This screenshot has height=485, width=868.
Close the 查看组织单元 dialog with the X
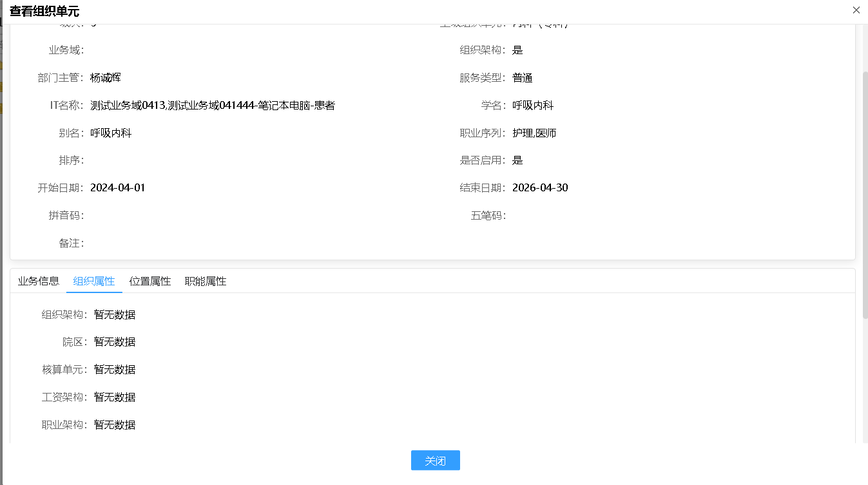(856, 10)
